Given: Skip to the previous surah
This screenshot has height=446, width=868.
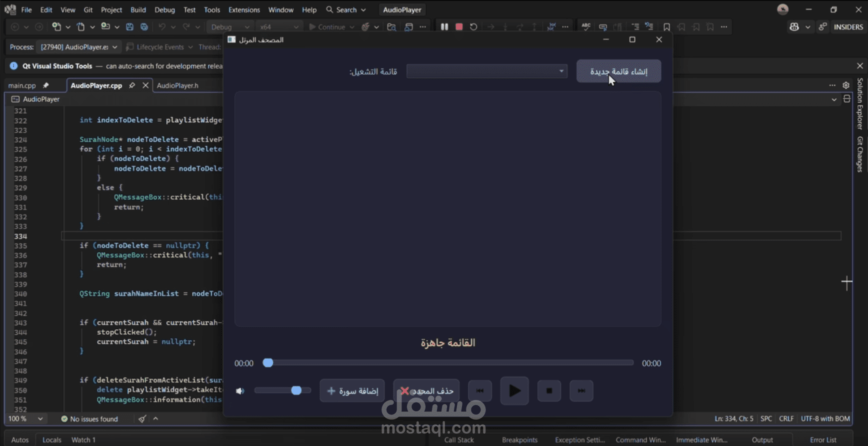Looking at the screenshot, I should pyautogui.click(x=480, y=391).
